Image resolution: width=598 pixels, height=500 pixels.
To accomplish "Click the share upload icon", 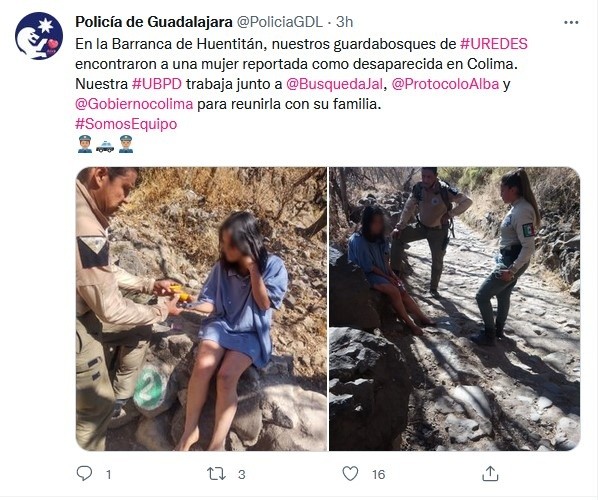I will pos(490,474).
